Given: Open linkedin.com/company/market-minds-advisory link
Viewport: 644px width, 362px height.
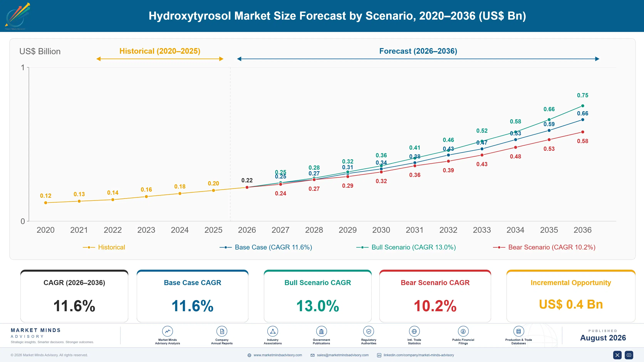Looking at the screenshot, I should (419, 355).
